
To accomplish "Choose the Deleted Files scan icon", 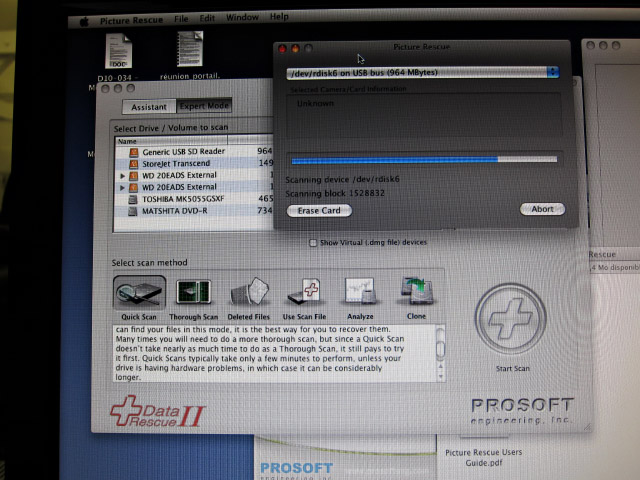I will pos(249,291).
